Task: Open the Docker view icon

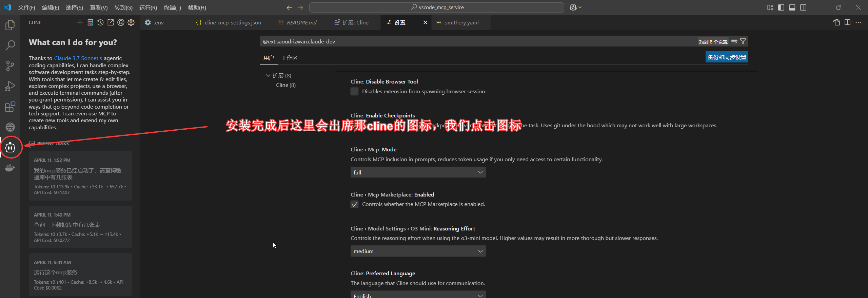Action: click(x=10, y=168)
